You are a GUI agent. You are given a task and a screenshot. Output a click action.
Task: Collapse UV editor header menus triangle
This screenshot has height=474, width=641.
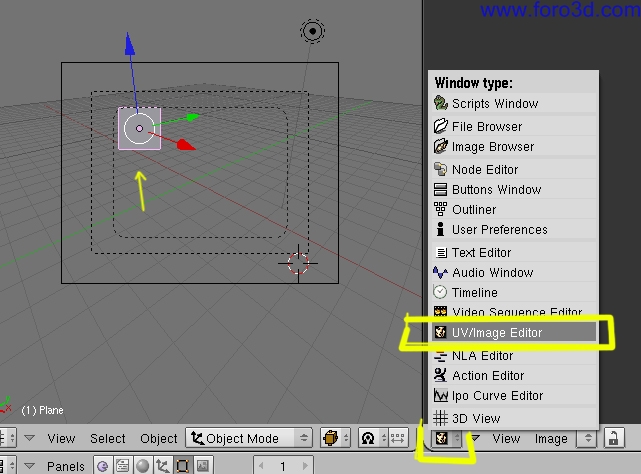(x=475, y=438)
